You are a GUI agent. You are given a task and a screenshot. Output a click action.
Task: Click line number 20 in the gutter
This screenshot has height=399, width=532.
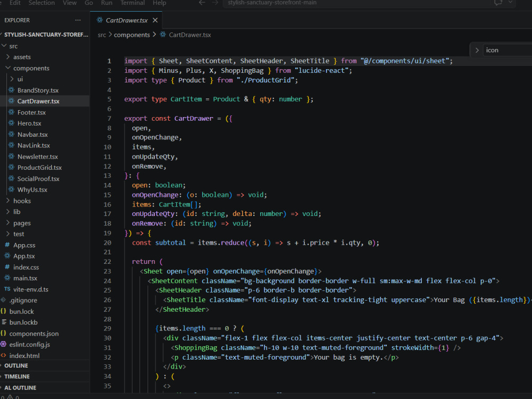pos(107,243)
